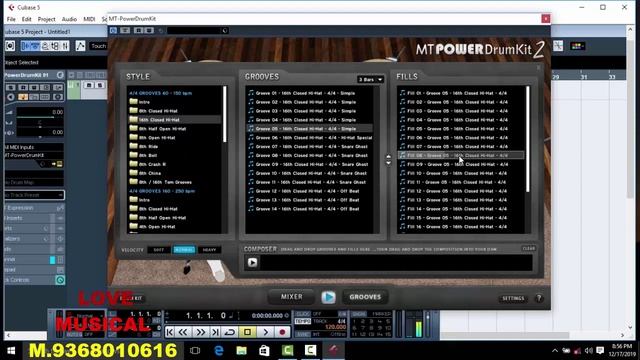Open Microsoft Edge from the taskbar
Screen dimensions: 640x360
219,350
